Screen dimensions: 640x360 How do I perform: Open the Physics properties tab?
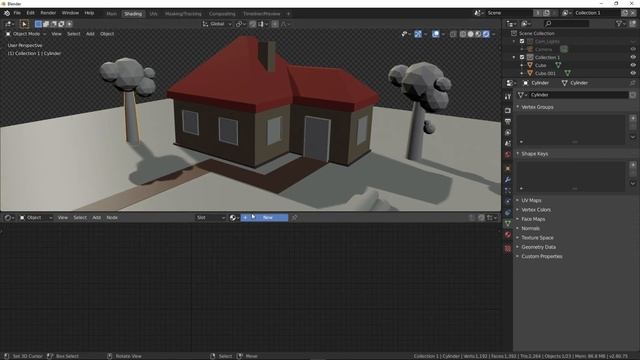click(x=508, y=202)
